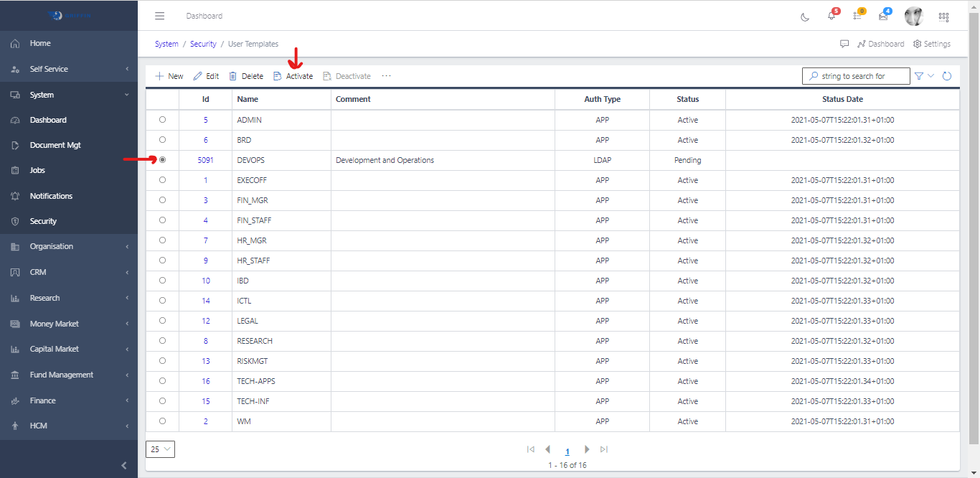Open the apps grid icon
This screenshot has height=478, width=980.
tap(943, 17)
